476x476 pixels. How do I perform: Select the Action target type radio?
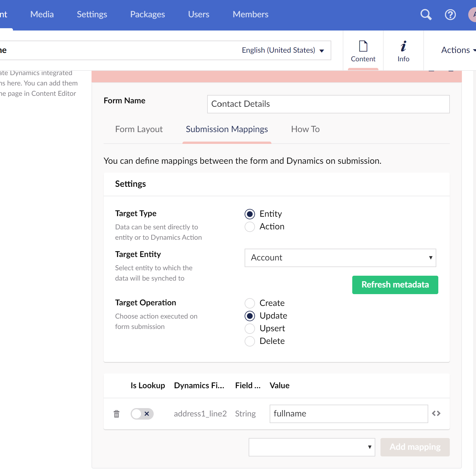(250, 227)
